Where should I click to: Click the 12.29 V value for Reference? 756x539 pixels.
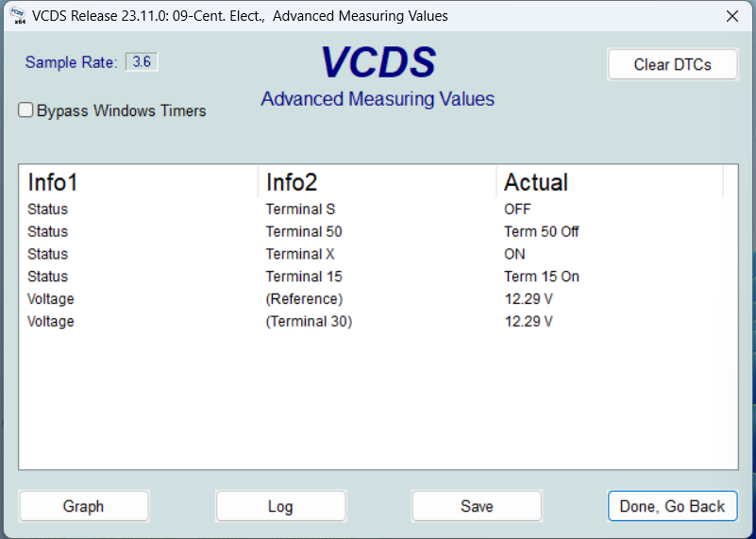tap(529, 299)
